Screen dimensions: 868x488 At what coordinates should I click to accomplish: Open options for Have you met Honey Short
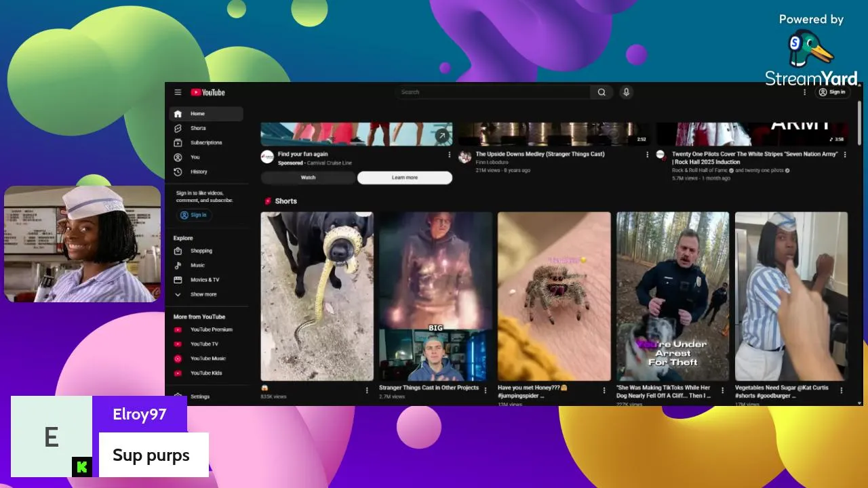coord(604,390)
